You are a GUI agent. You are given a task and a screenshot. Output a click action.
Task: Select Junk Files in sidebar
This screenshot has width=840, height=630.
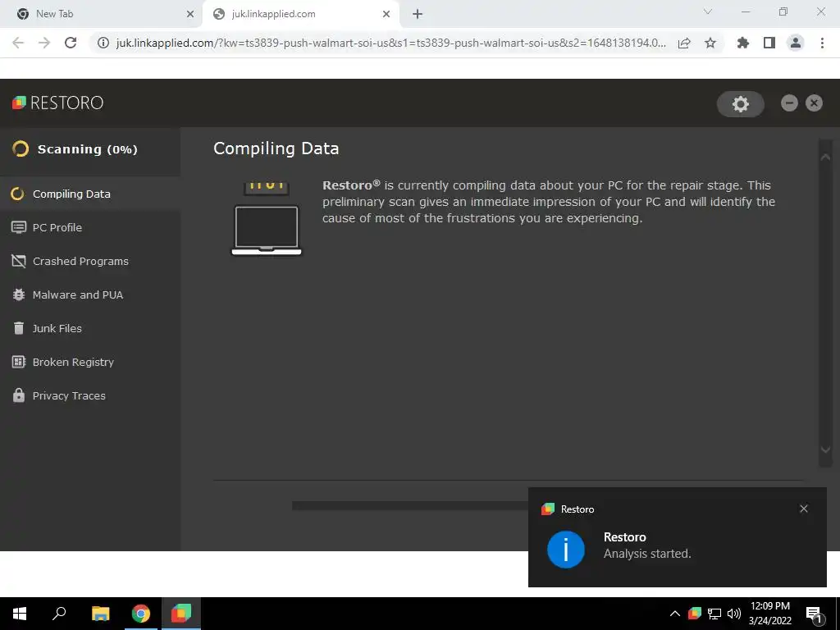coord(90,328)
